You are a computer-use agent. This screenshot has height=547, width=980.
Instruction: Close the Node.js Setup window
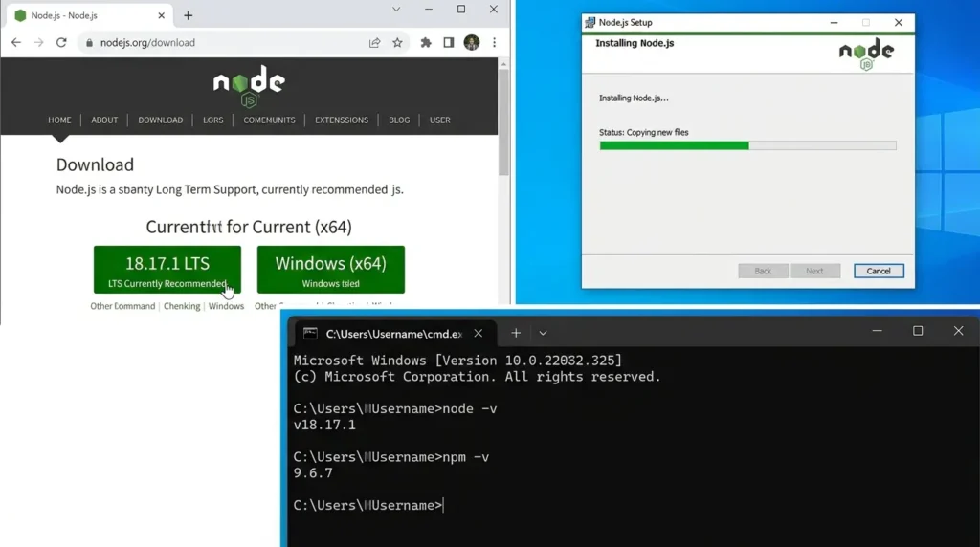pyautogui.click(x=899, y=23)
